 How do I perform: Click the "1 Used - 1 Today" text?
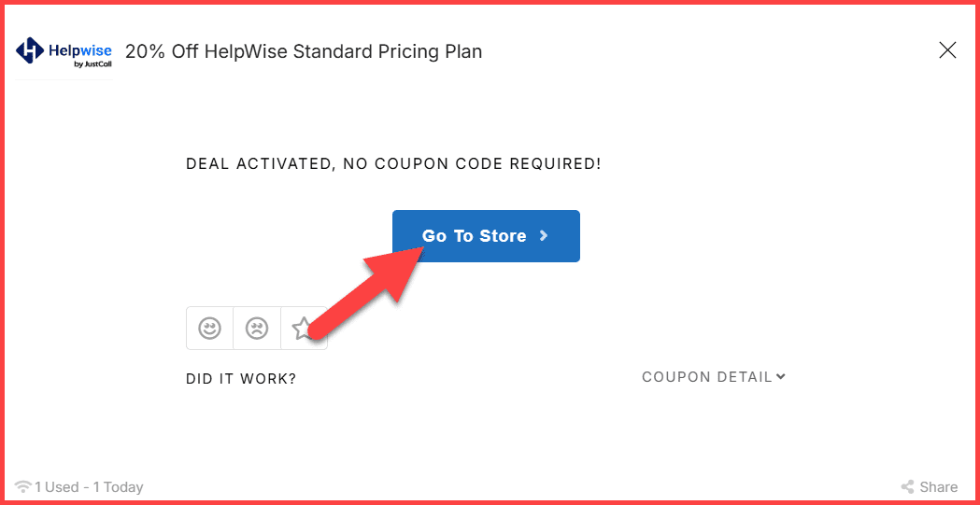coord(89,487)
